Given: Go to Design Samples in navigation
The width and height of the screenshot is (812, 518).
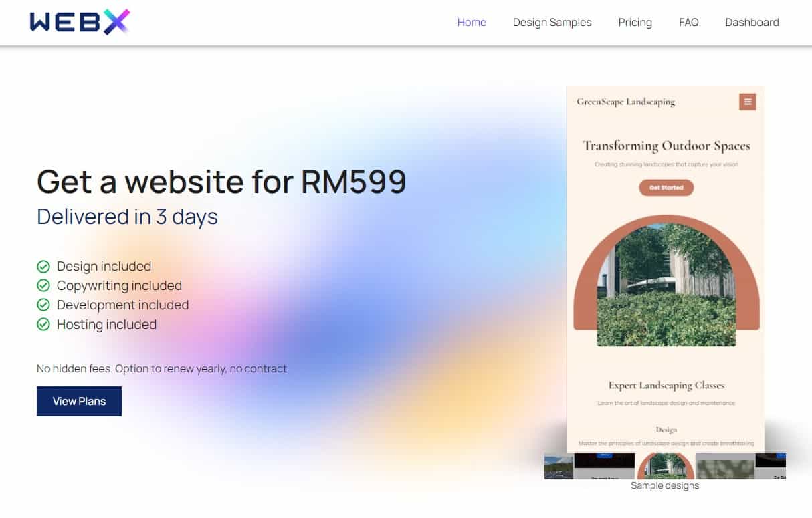Looking at the screenshot, I should pyautogui.click(x=552, y=22).
